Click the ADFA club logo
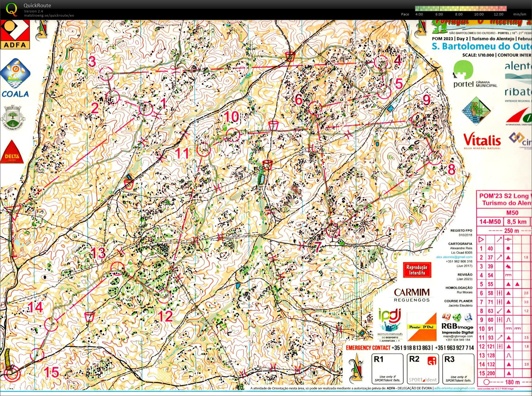This screenshot has width=532, height=396. [x=15, y=35]
